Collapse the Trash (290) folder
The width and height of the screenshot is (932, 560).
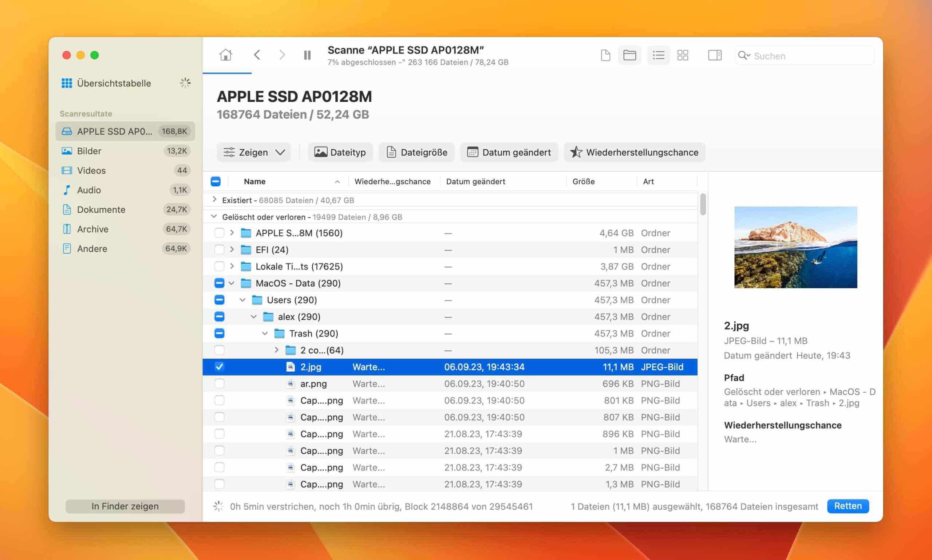pyautogui.click(x=265, y=333)
